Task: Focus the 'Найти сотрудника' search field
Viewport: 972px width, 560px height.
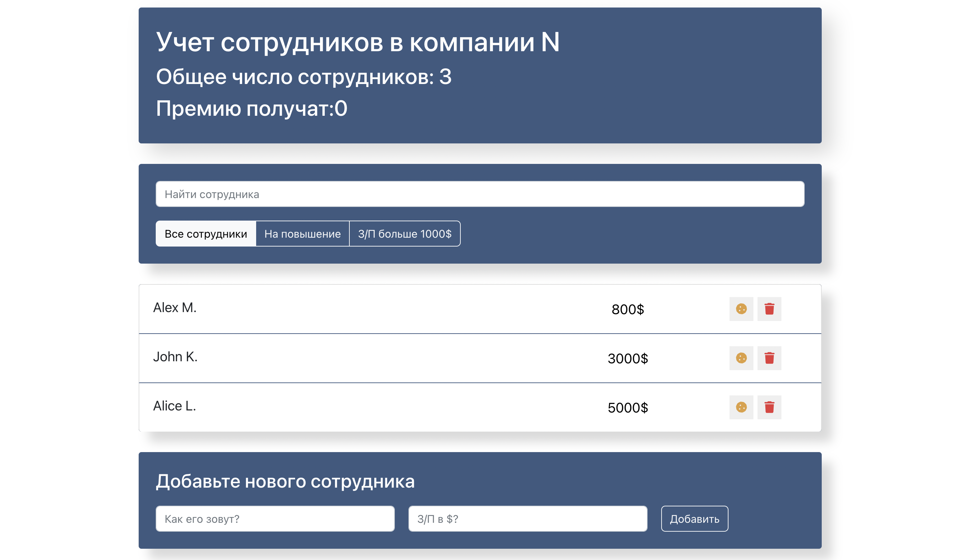Action: pos(480,194)
